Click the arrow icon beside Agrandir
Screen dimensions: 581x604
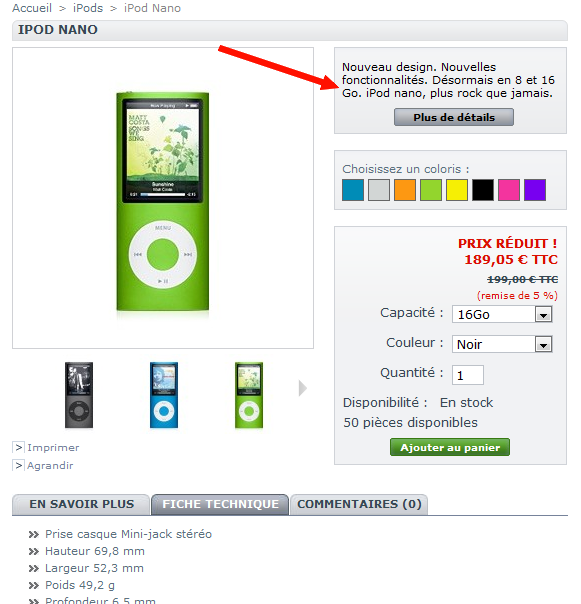click(x=18, y=465)
